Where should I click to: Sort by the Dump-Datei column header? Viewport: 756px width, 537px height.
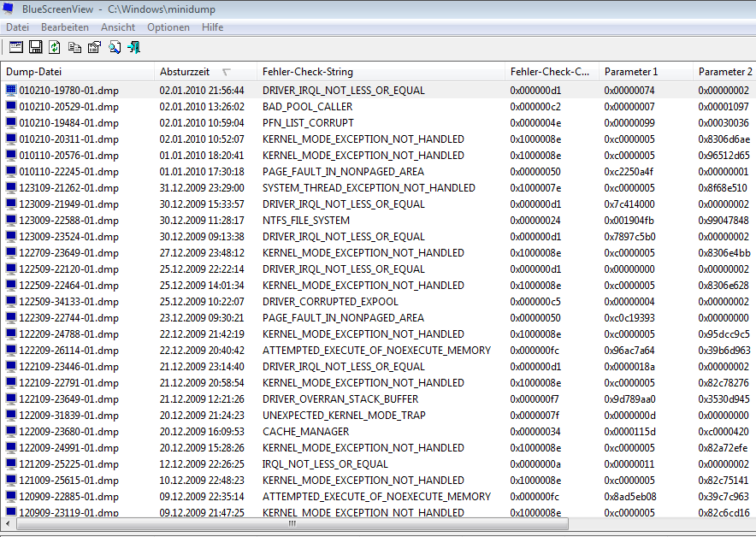coord(78,72)
